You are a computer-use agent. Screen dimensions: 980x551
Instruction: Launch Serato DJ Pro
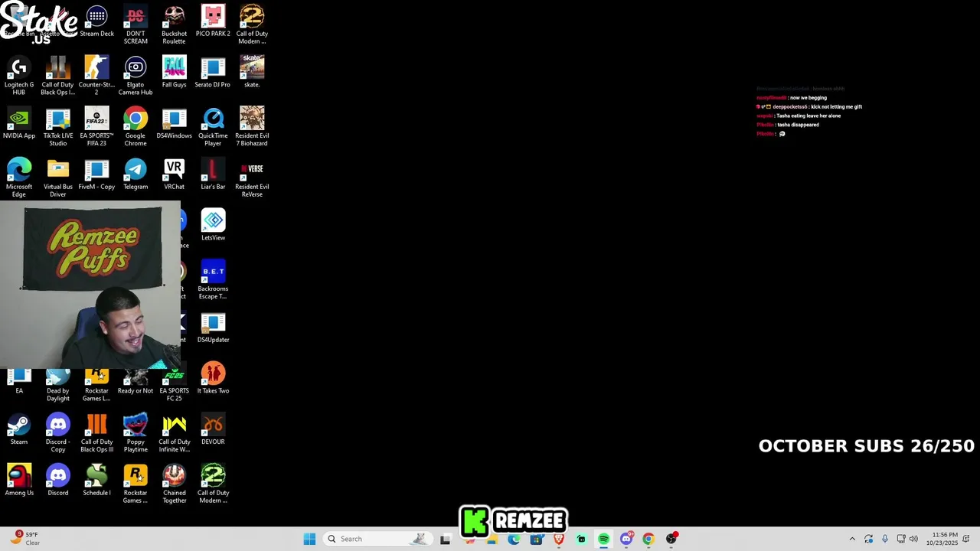pos(213,73)
